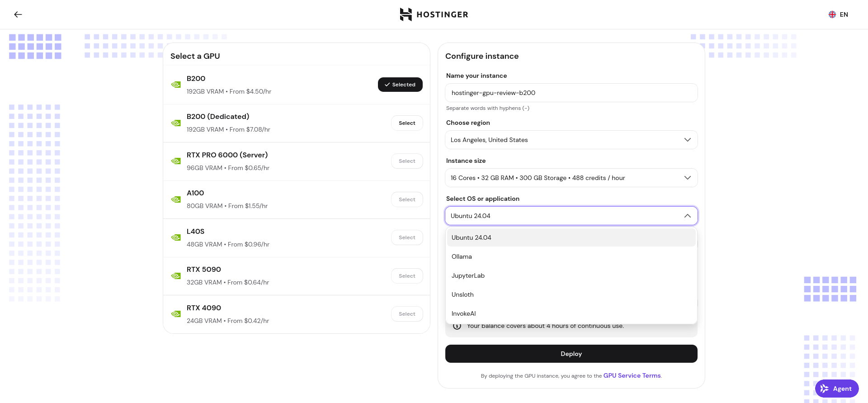868x403 pixels.
Task: Click the NVIDIA icon beside A100
Action: [x=176, y=199]
